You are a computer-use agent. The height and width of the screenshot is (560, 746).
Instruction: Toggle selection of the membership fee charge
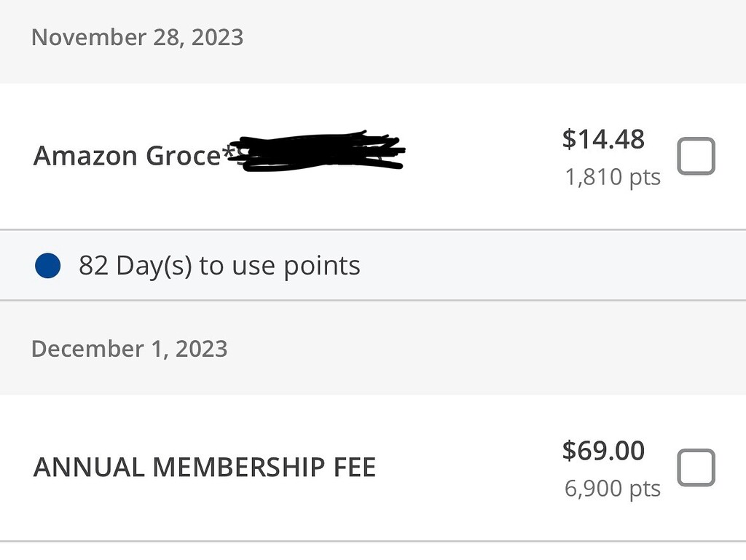tap(696, 467)
